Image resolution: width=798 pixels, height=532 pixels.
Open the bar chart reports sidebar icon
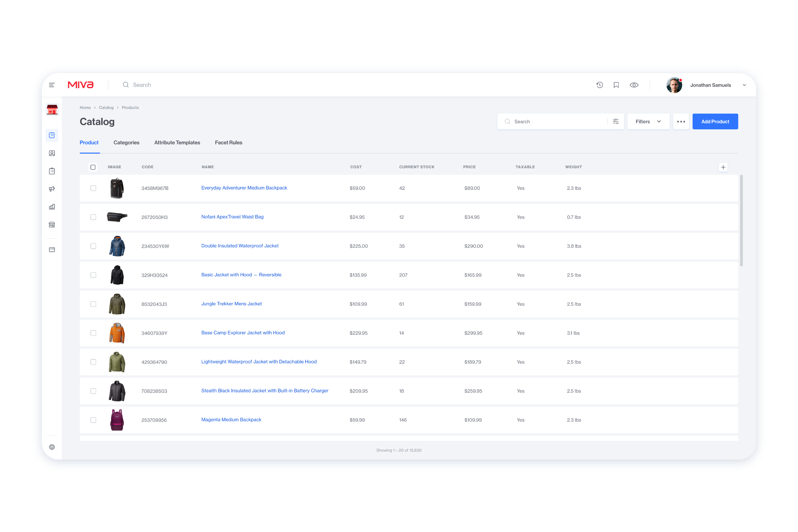pos(52,206)
